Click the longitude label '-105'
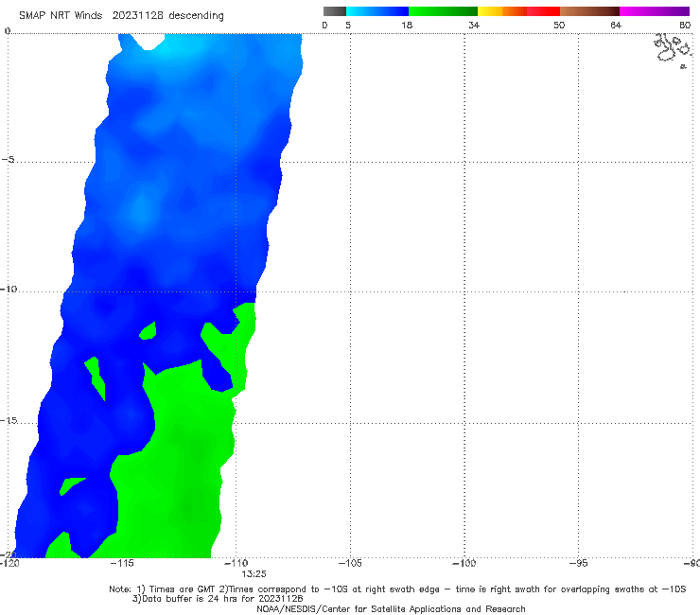The image size is (700, 615). pos(350,563)
